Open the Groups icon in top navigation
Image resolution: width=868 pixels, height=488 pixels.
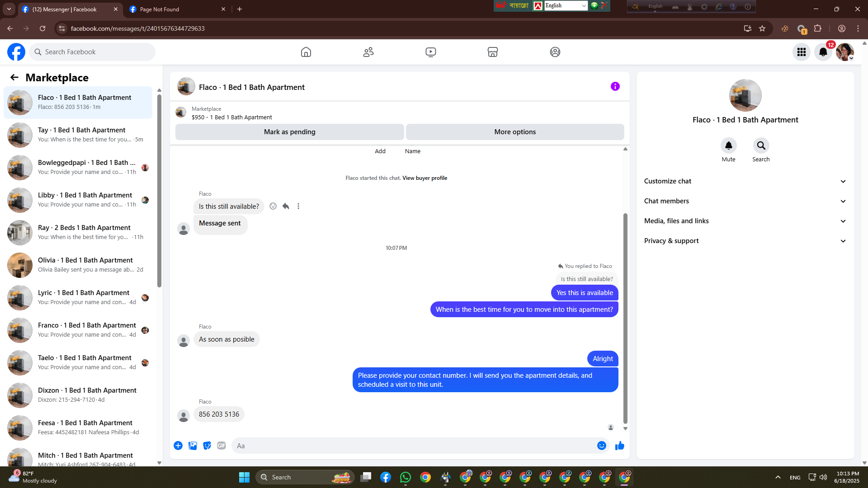[x=555, y=52]
